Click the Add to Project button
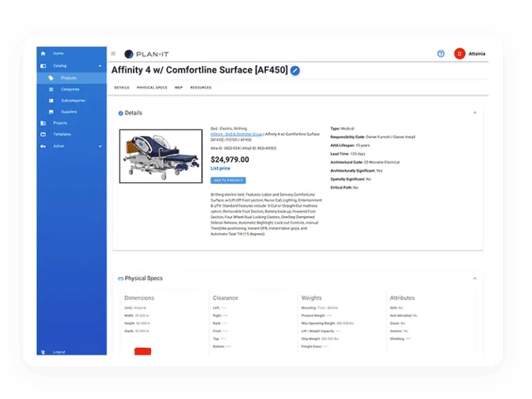Viewport: 532px width, 399px height. point(228,180)
